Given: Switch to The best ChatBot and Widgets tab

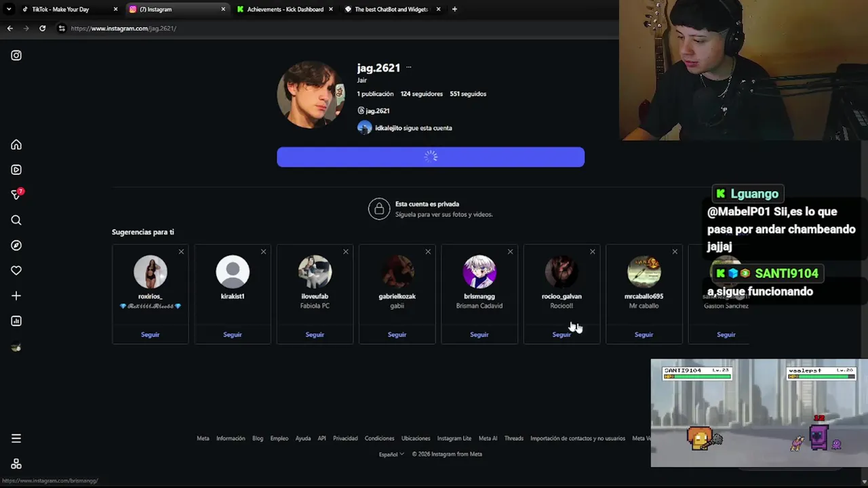Looking at the screenshot, I should (x=392, y=9).
